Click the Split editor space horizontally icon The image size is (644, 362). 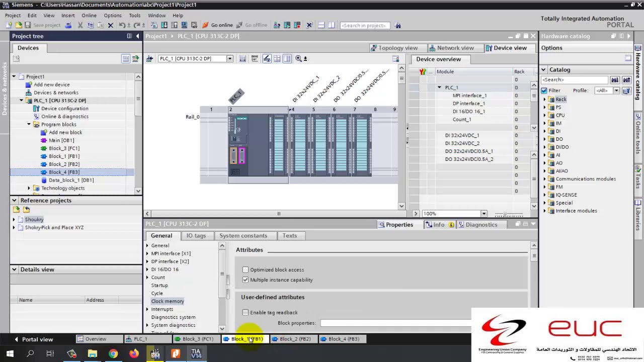point(322,25)
